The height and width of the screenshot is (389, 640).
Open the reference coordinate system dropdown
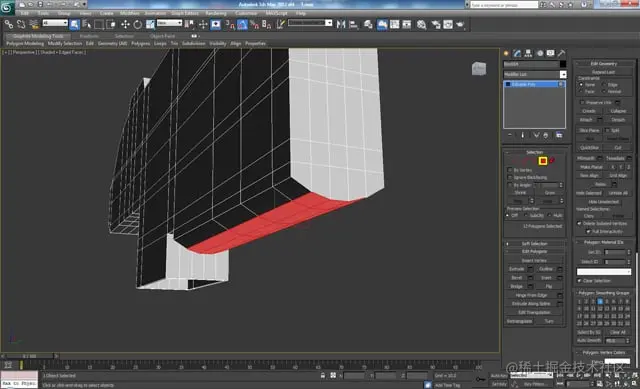click(169, 23)
